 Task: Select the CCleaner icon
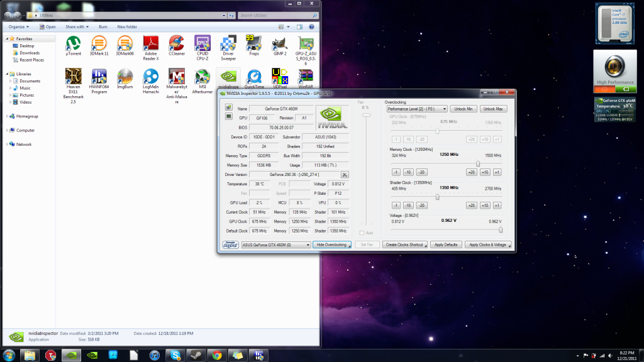177,45
